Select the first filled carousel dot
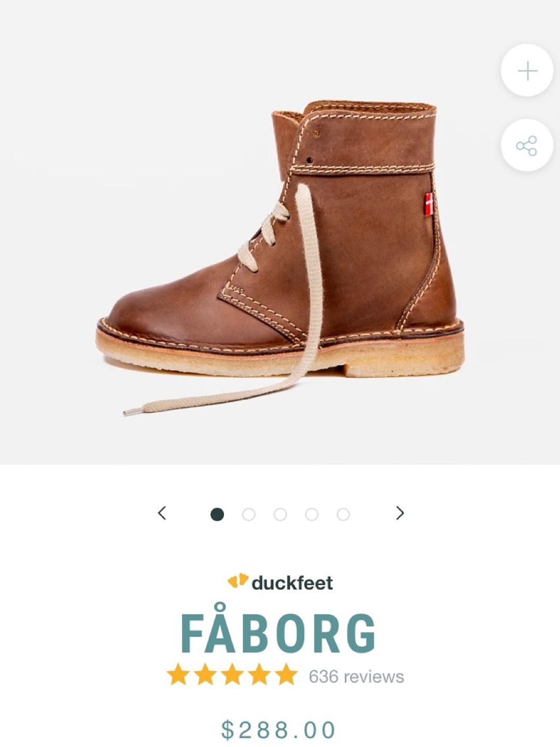 pos(217,514)
